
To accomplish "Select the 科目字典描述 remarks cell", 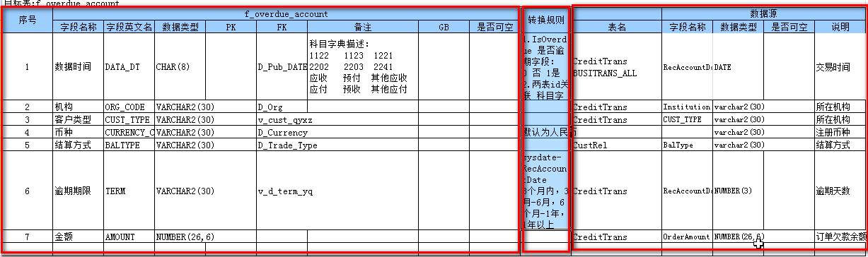I will [x=362, y=67].
